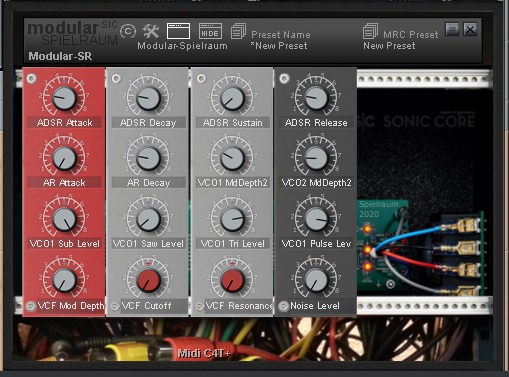This screenshot has height=377, width=509.
Task: Click the red VCF Cutoff knob
Action: [149, 280]
